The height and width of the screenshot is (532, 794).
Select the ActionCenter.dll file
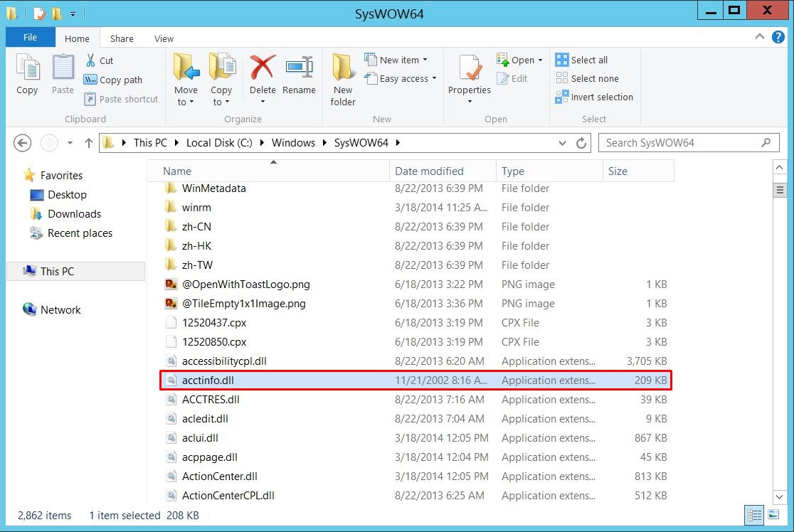415,477
